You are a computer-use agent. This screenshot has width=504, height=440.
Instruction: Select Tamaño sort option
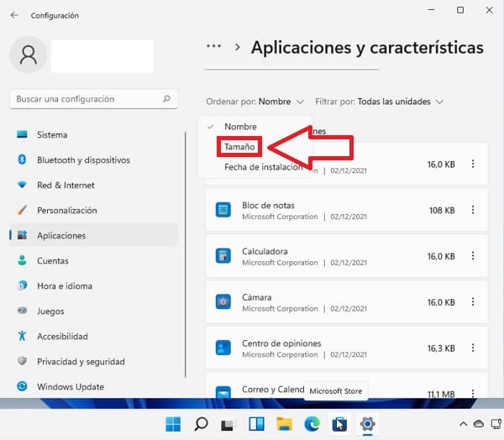(x=239, y=147)
